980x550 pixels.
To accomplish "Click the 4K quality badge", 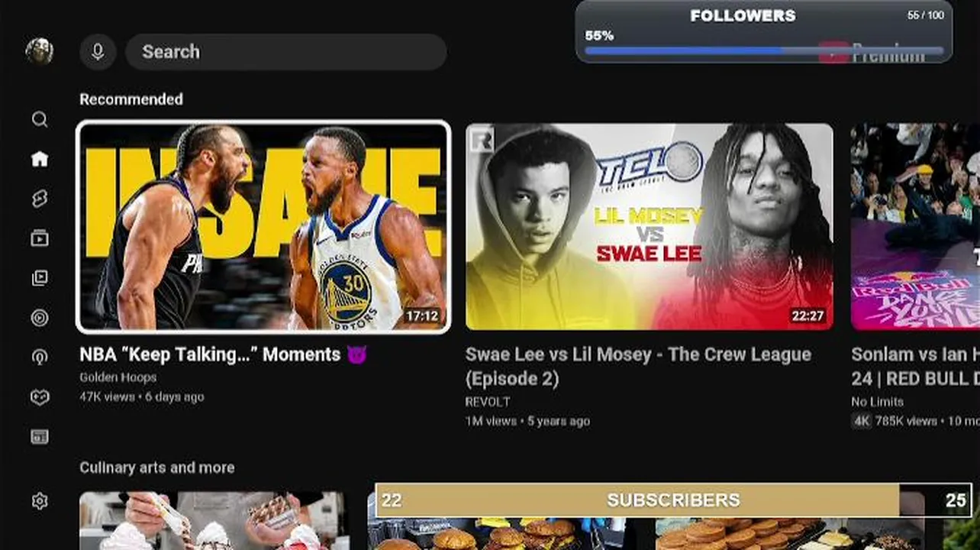I will tap(861, 421).
